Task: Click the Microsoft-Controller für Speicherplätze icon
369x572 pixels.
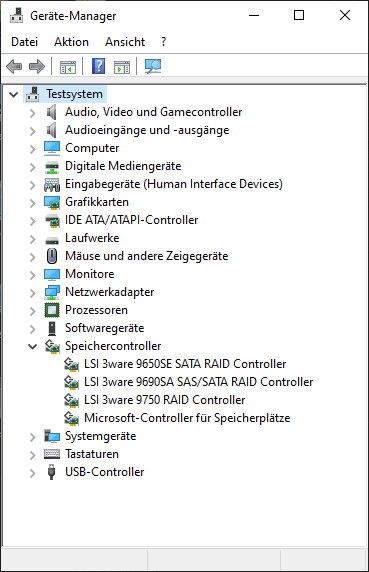Action: tap(71, 418)
